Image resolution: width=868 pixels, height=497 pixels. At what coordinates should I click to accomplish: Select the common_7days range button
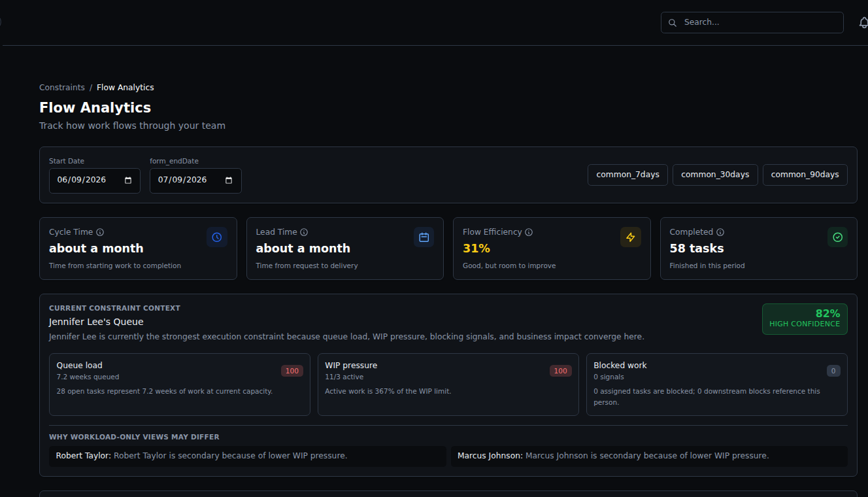point(628,175)
